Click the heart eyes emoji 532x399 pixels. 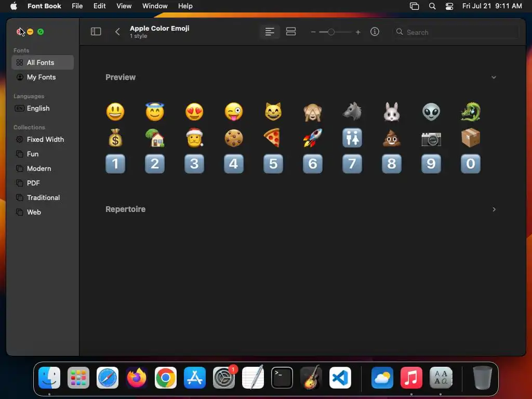tap(194, 112)
